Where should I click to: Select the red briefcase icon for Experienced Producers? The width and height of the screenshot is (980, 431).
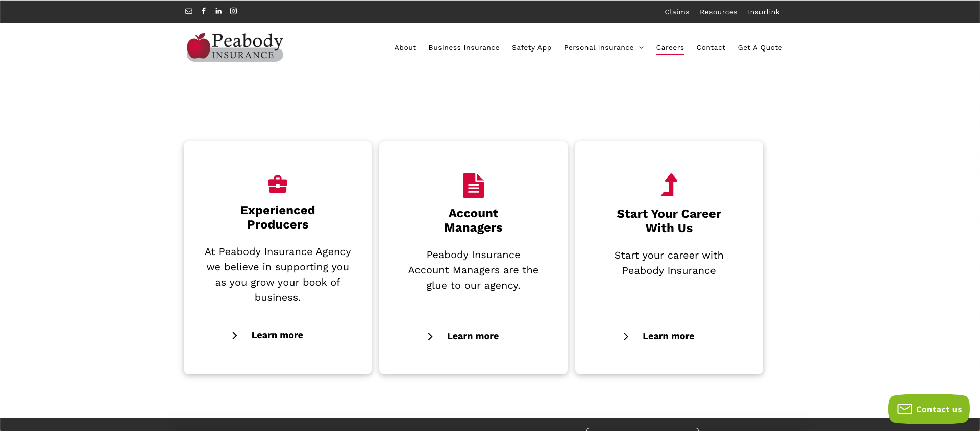point(278,184)
